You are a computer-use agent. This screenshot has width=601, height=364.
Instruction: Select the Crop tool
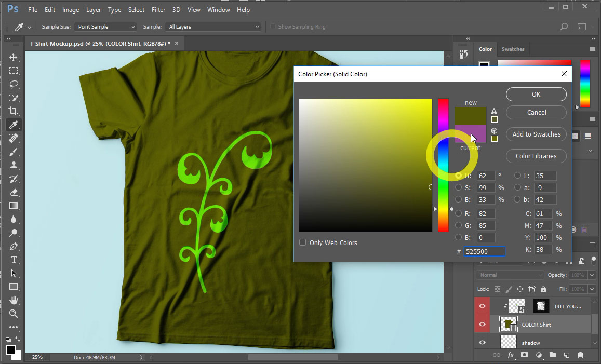pyautogui.click(x=14, y=111)
